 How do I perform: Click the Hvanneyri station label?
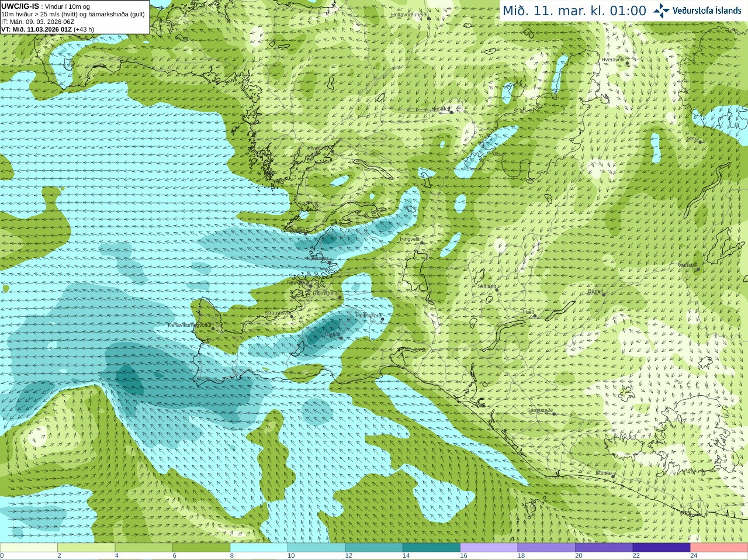tap(320, 148)
